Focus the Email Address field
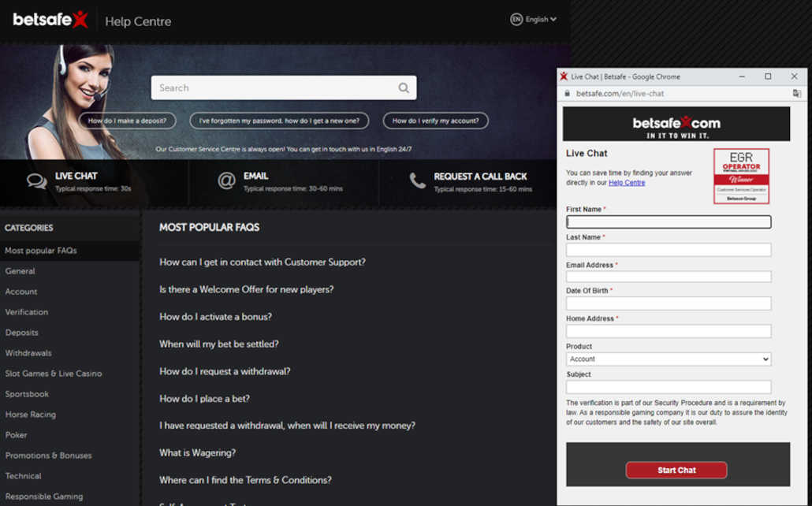Image resolution: width=812 pixels, height=506 pixels. point(669,277)
